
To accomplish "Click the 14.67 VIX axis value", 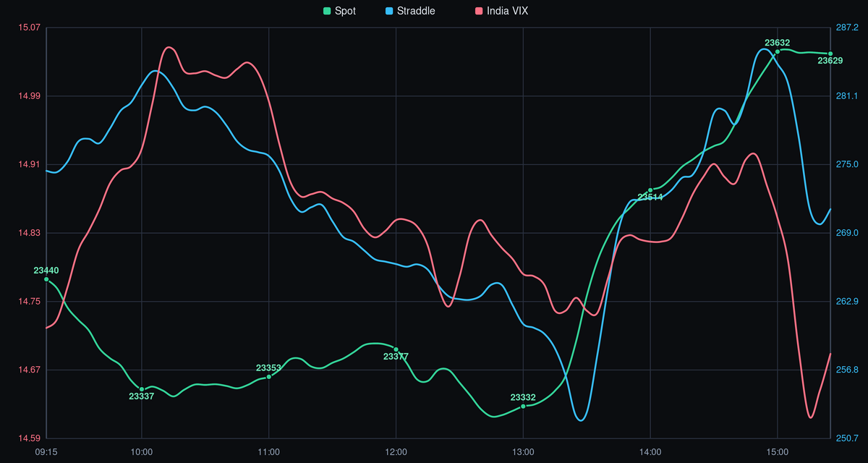I will [28, 370].
